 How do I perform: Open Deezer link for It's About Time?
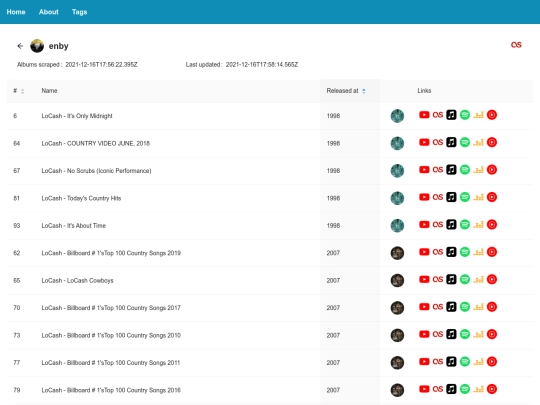tap(478, 225)
